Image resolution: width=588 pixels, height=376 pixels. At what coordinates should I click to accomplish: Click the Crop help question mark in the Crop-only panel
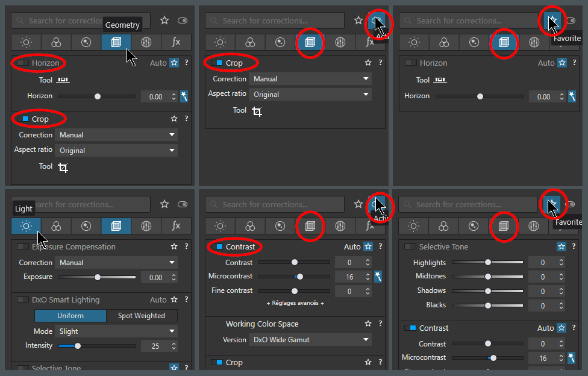[380, 63]
